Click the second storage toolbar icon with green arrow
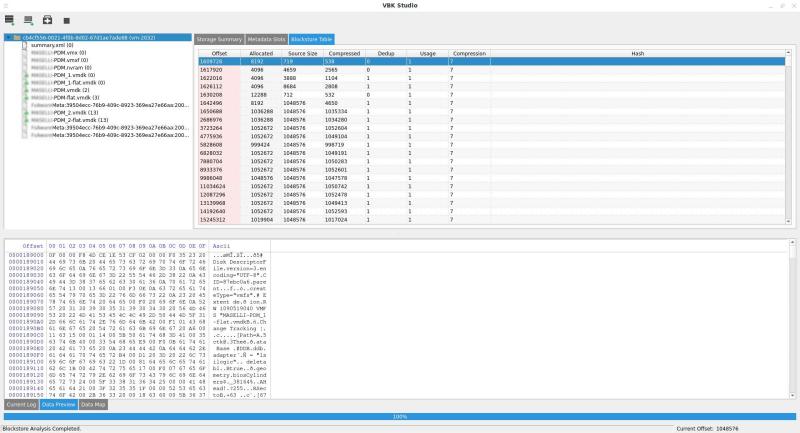Screen dimensions: 800x433 click(x=29, y=20)
